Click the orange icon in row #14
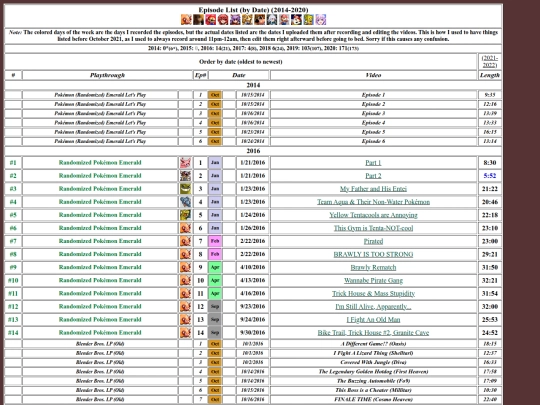 (x=185, y=333)
